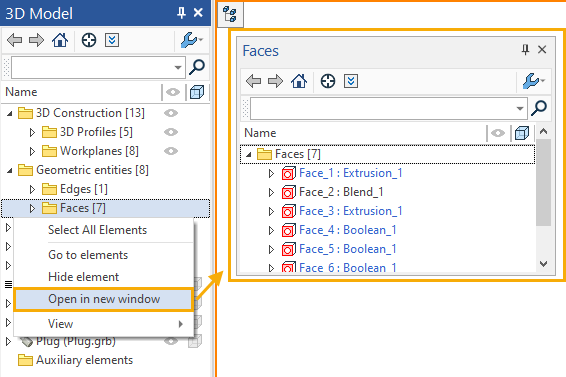
Task: Toggle visibility of Plug (Plug.grb)
Action: pyautogui.click(x=171, y=341)
